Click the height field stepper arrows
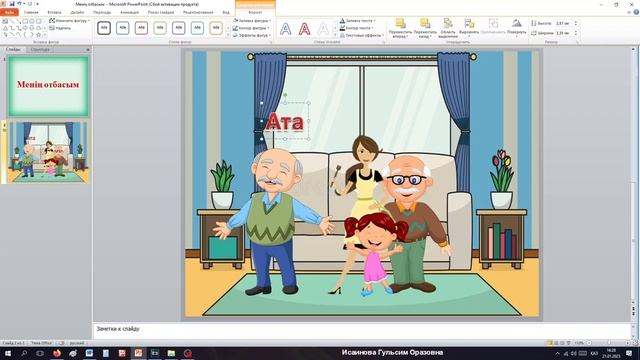 [x=576, y=23]
